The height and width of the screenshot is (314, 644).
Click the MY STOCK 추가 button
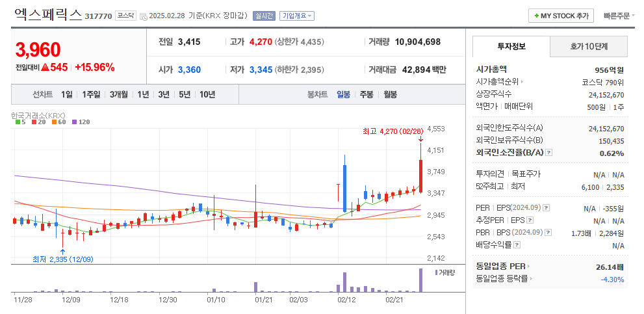click(x=561, y=16)
